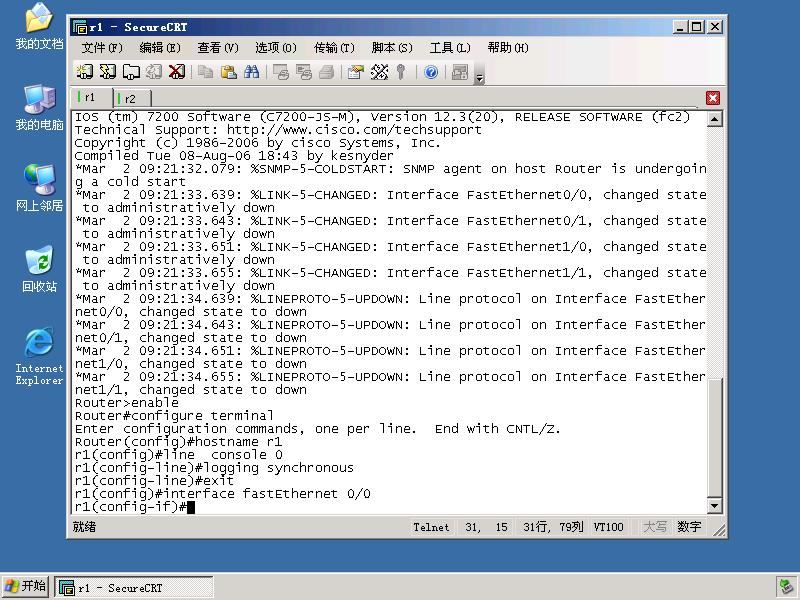The image size is (800, 600).
Task: Click the 数字 status bar indicator
Action: pos(689,527)
